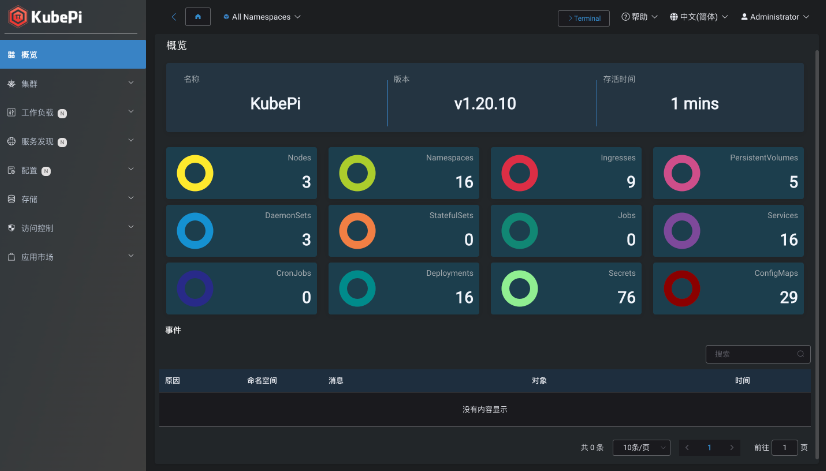Click the back arrow in top bar
The image size is (826, 471).
pyautogui.click(x=174, y=17)
